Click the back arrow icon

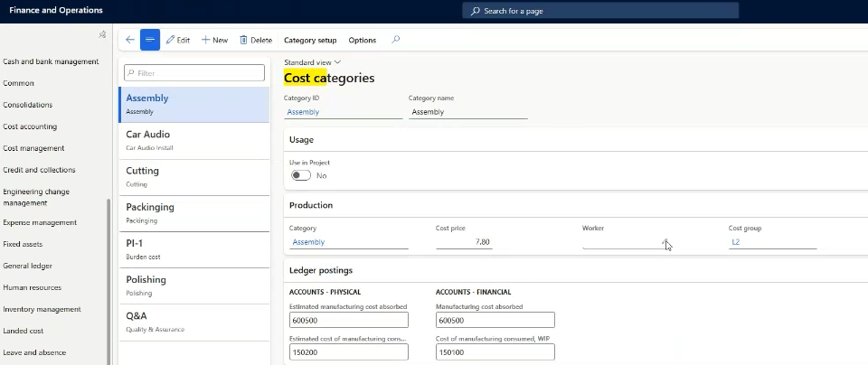pos(130,40)
